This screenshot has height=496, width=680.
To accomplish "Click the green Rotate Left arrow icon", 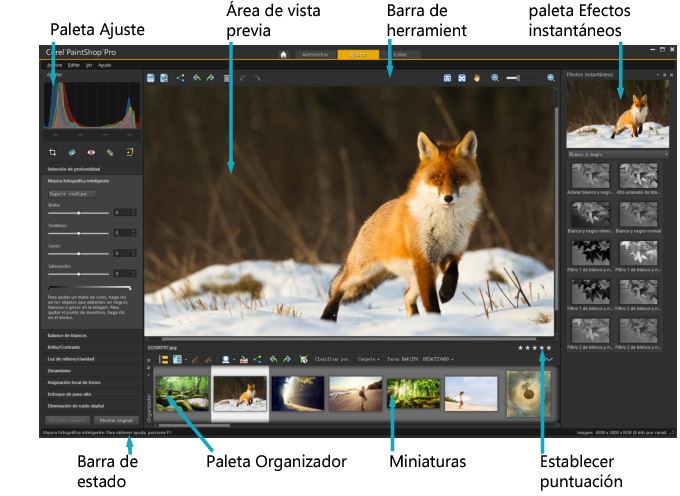I will click(x=197, y=77).
